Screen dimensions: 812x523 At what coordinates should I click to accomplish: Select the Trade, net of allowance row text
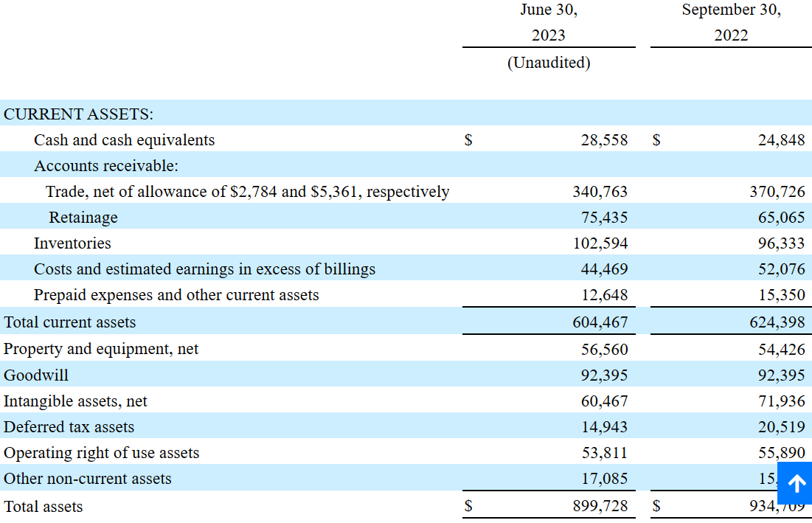pos(248,192)
